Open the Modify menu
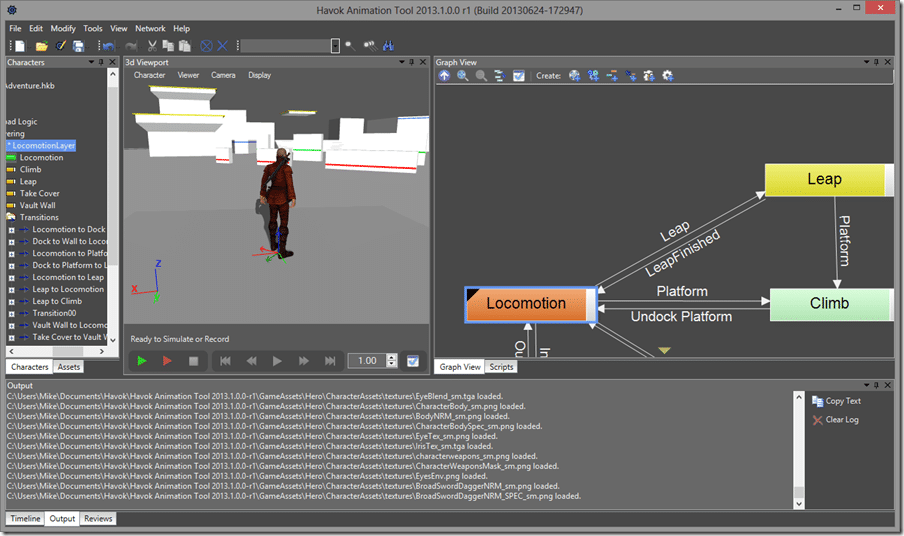The image size is (904, 536). [63, 28]
